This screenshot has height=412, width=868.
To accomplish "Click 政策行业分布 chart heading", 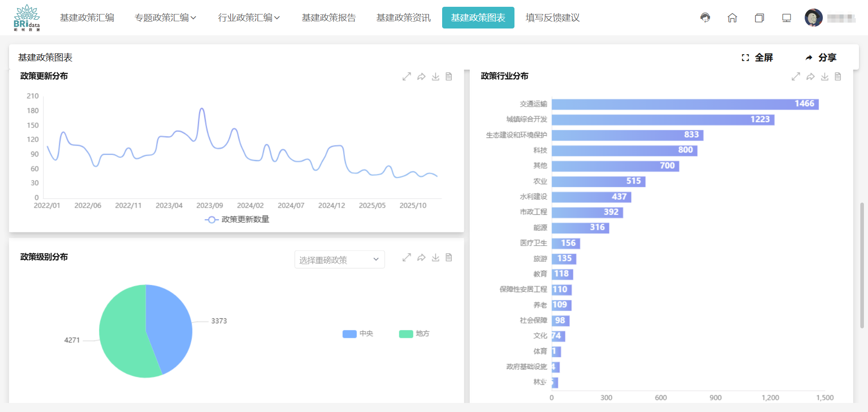I will click(x=505, y=76).
